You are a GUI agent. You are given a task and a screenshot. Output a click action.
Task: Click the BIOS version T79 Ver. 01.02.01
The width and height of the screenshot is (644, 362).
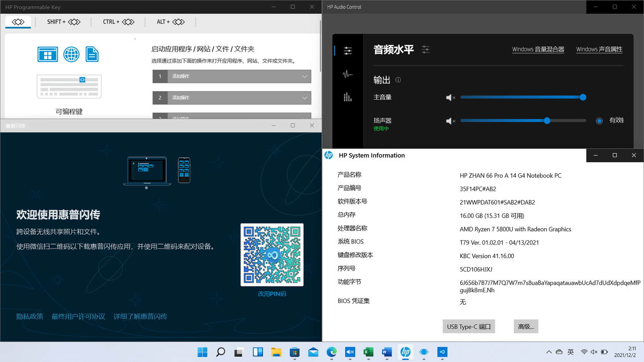(x=500, y=243)
